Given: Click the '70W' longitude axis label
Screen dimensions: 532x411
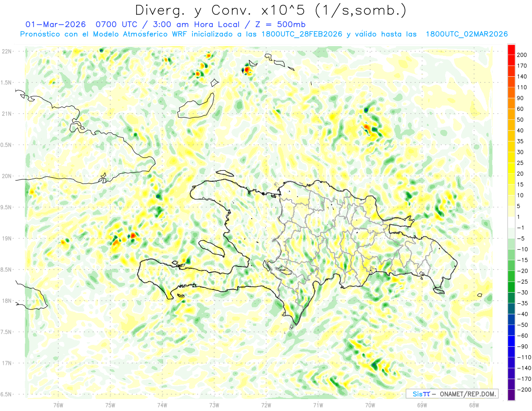Looking at the screenshot, I should (370, 405).
